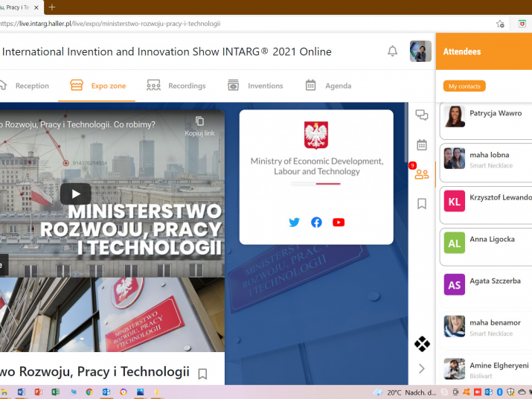Open the calendar icon in the sidebar
This screenshot has width=532, height=399.
[x=422, y=144]
